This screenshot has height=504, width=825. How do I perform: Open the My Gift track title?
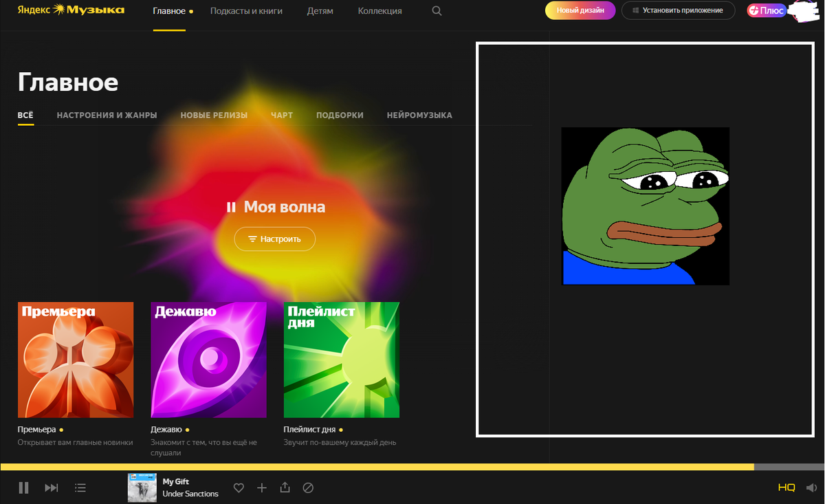[x=175, y=481]
